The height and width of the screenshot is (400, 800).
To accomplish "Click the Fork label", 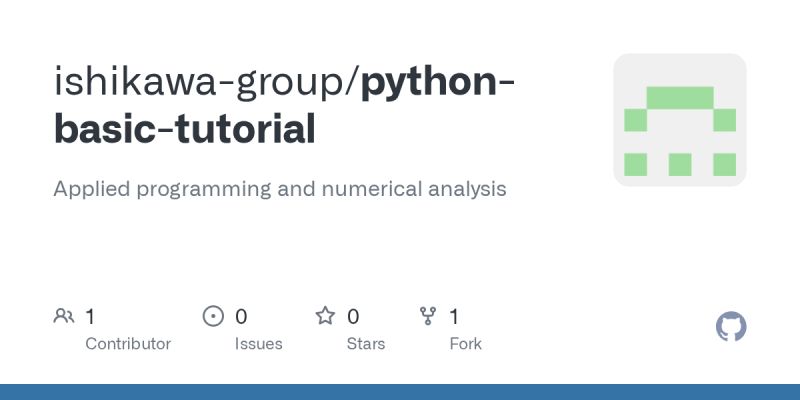I will (x=465, y=344).
